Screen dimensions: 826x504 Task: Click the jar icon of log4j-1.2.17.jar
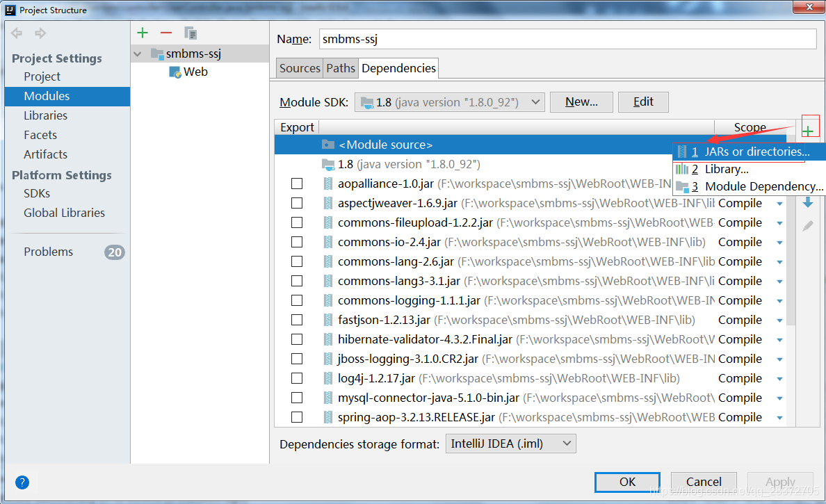coord(328,378)
